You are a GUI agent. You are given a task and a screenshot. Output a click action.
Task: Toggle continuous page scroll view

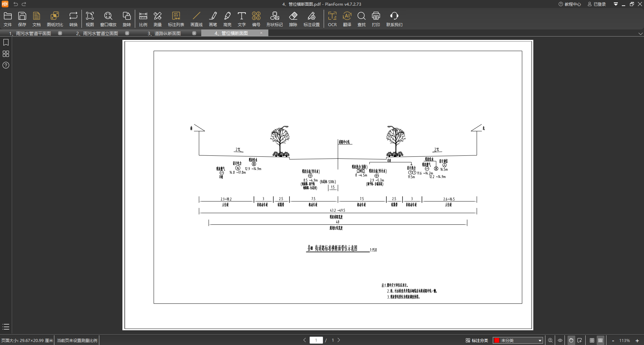pos(600,340)
